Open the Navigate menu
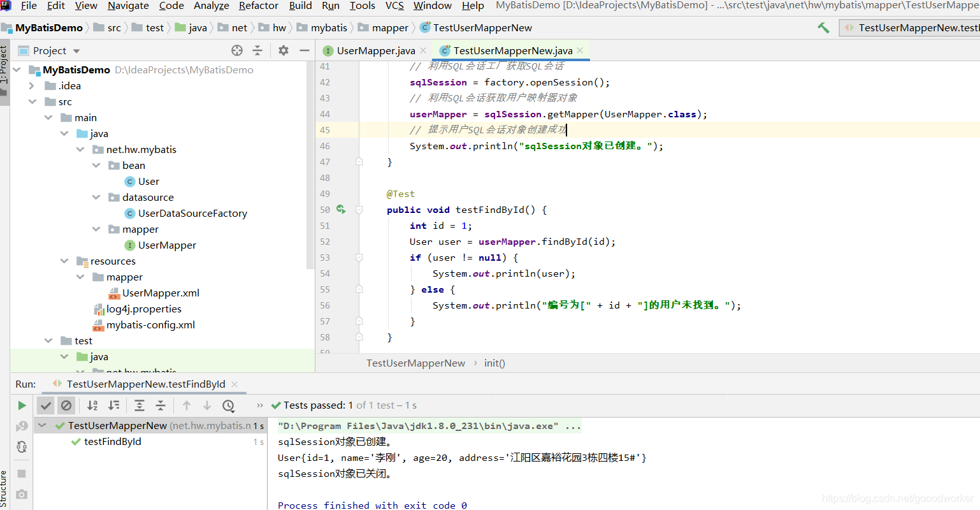Image resolution: width=980 pixels, height=510 pixels. 128,6
